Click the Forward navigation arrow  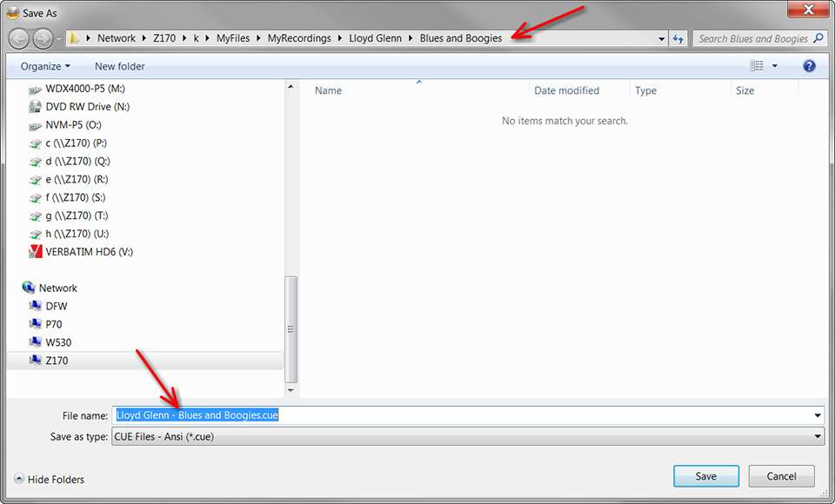pos(43,38)
